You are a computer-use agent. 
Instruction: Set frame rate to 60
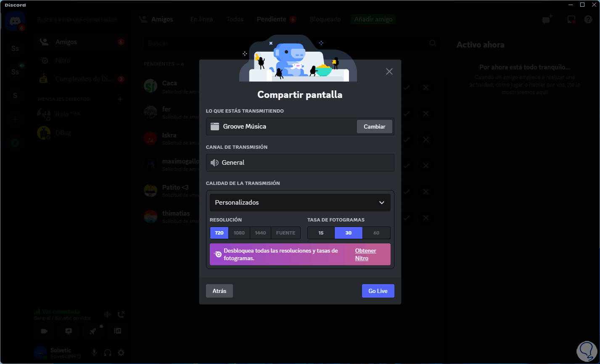(376, 233)
